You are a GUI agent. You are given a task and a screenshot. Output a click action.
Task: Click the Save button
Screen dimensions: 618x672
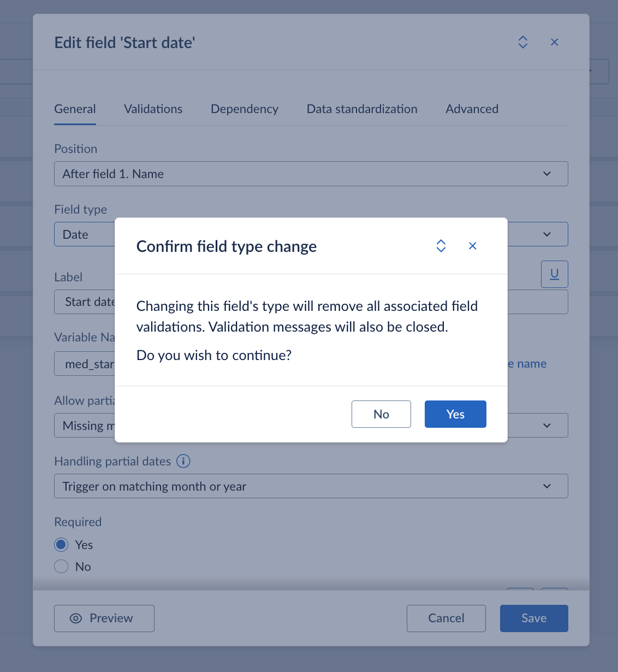pos(534,618)
